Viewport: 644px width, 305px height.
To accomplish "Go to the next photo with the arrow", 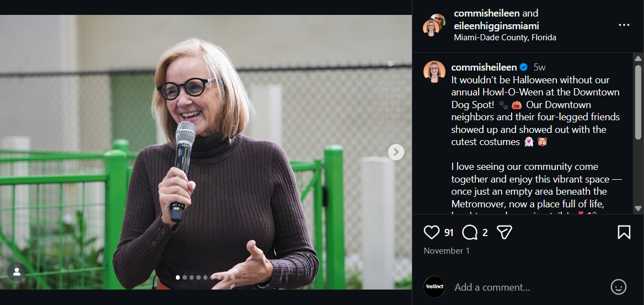I will (x=396, y=152).
